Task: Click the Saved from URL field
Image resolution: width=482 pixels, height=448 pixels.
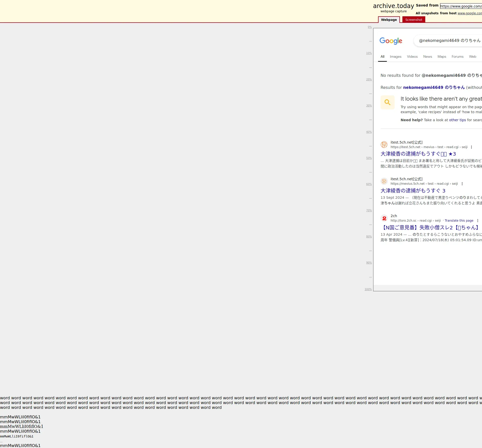Action: tap(461, 6)
